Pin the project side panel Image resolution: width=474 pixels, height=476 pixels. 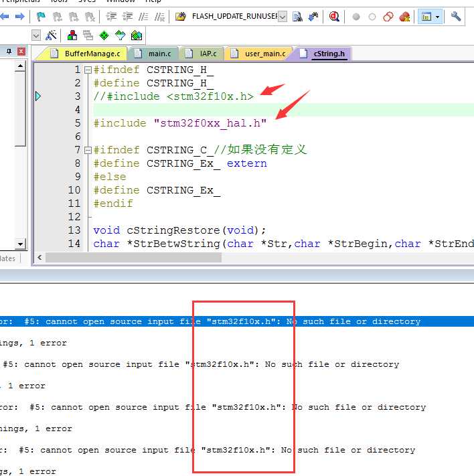click(9, 52)
